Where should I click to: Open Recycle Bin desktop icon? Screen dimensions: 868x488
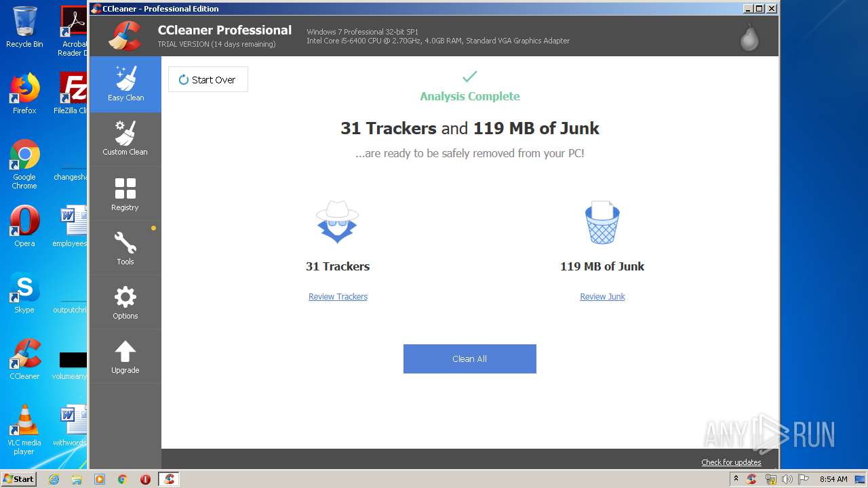(24, 27)
